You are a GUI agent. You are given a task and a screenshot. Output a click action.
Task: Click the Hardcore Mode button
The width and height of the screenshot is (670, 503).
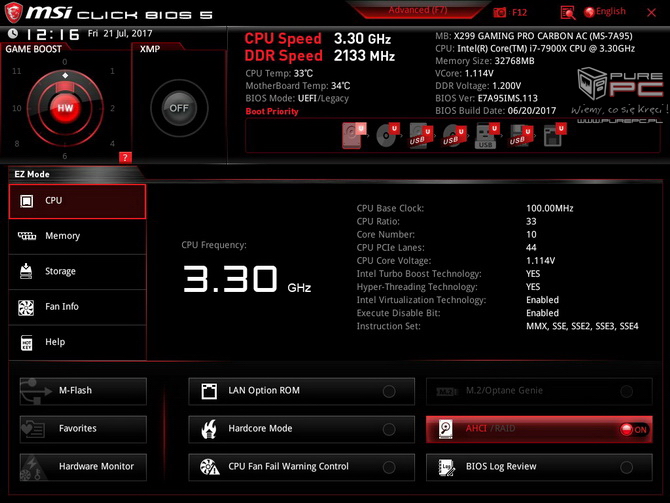pyautogui.click(x=301, y=429)
